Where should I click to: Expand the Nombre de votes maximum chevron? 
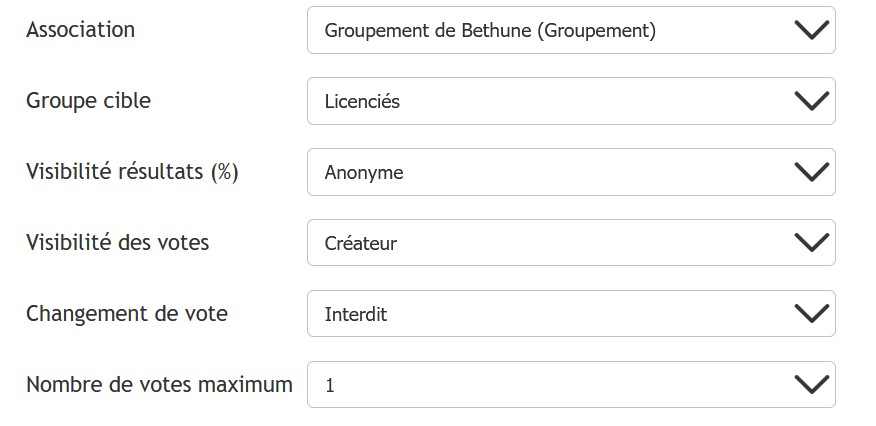click(x=812, y=384)
